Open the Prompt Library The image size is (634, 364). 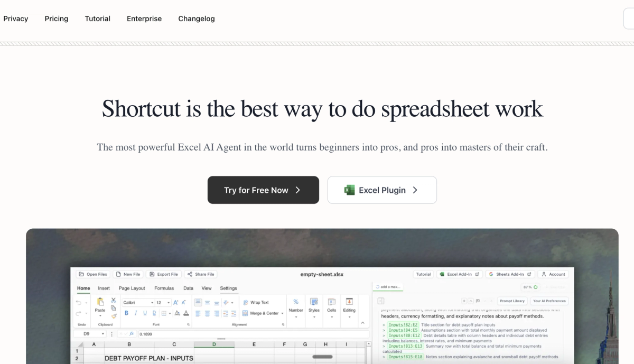coord(512,300)
